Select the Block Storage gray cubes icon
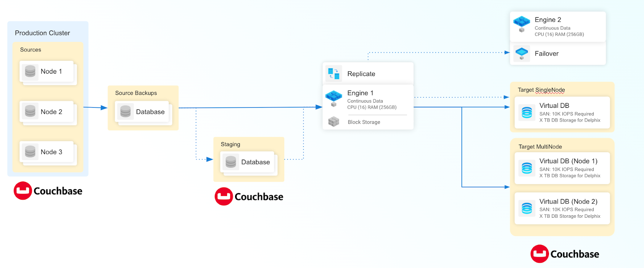This screenshot has width=644, height=268. (x=334, y=122)
